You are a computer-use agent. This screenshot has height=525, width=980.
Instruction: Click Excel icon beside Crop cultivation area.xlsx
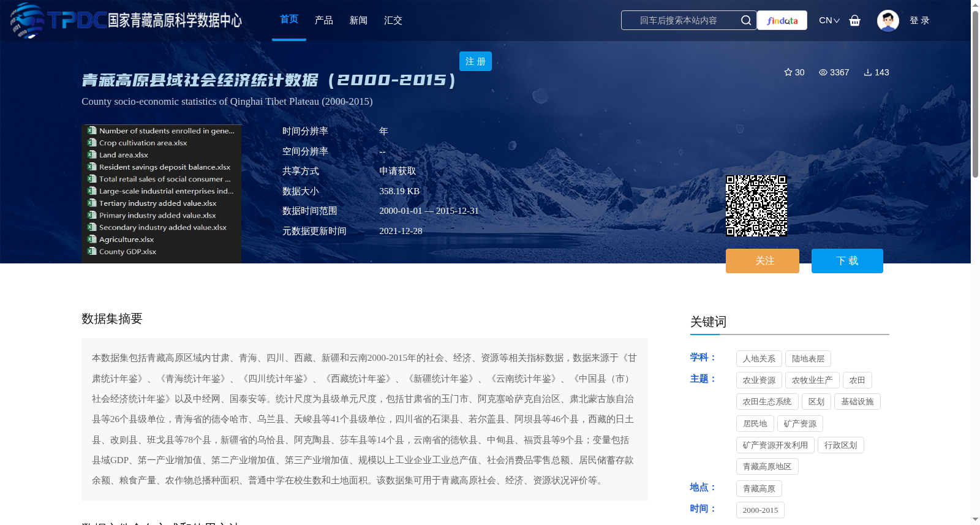pos(92,143)
